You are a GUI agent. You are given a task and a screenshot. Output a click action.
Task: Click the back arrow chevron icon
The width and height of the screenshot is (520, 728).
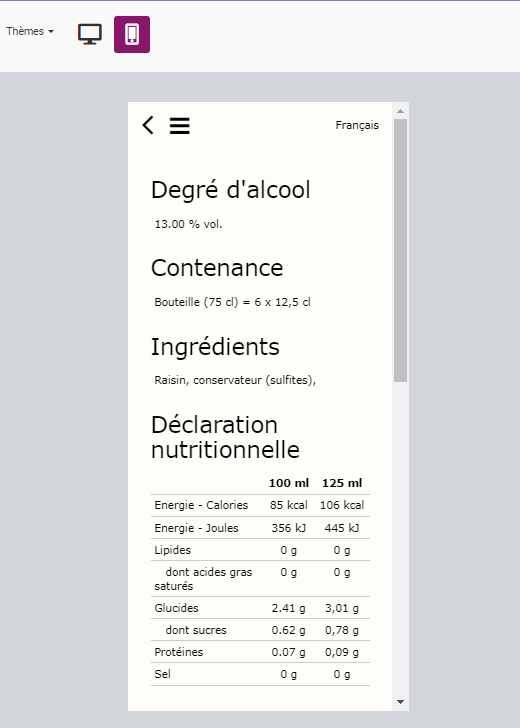[148, 125]
